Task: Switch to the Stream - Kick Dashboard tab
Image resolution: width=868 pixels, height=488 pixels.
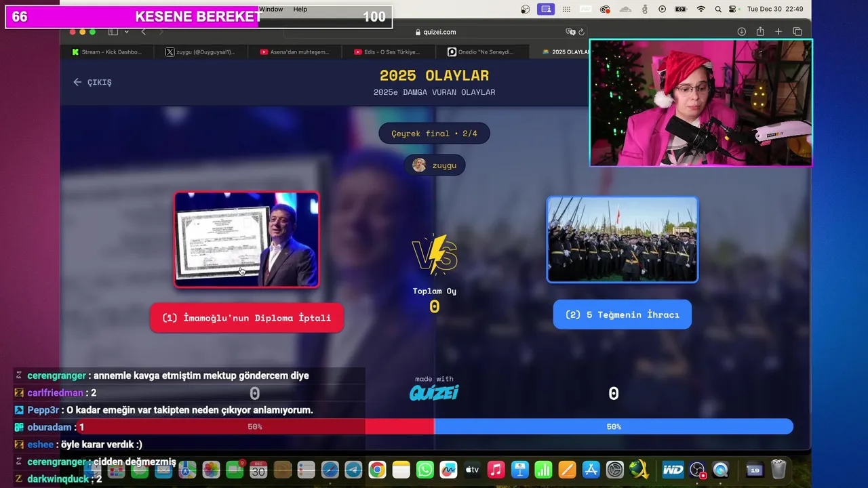Action: pyautogui.click(x=107, y=52)
